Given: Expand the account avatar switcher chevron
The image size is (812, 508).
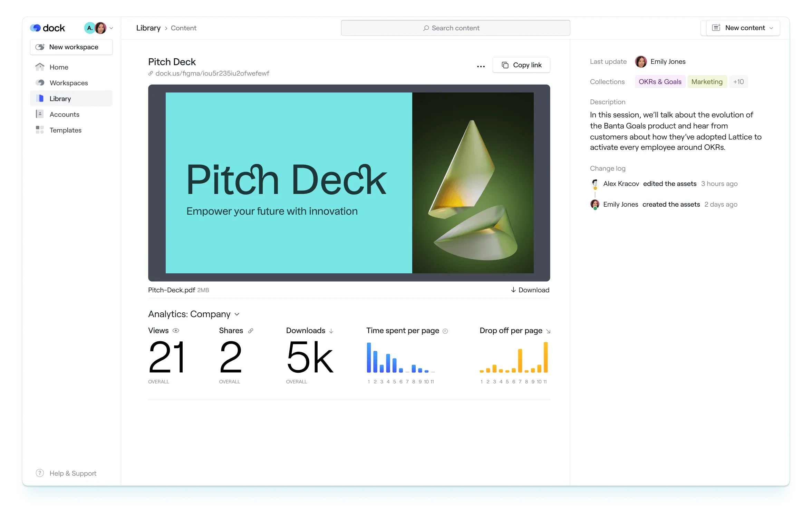Looking at the screenshot, I should 111,28.
